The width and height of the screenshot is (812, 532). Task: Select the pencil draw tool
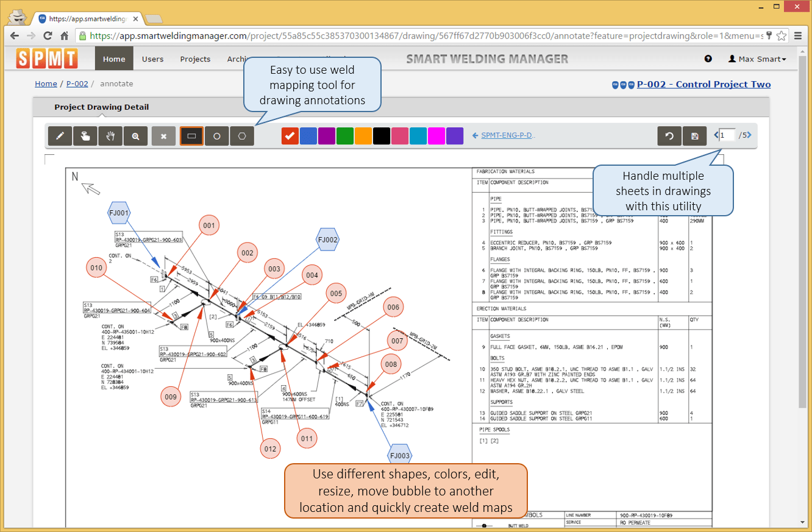click(60, 137)
